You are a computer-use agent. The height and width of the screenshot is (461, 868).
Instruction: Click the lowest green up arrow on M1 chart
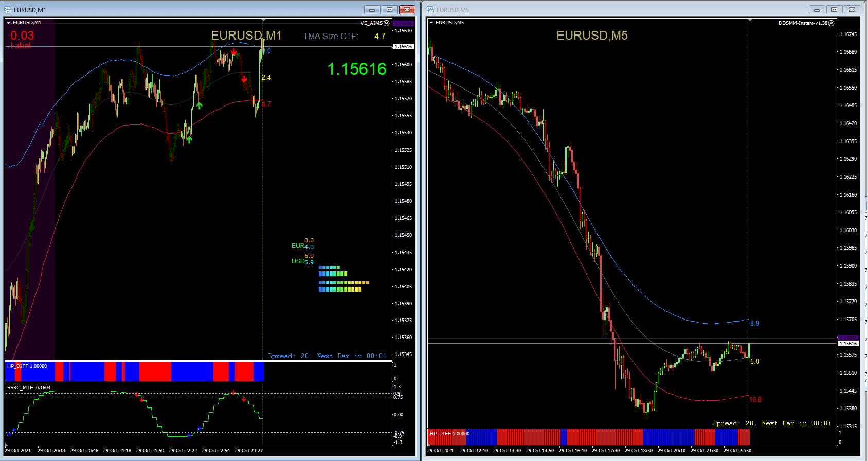189,139
